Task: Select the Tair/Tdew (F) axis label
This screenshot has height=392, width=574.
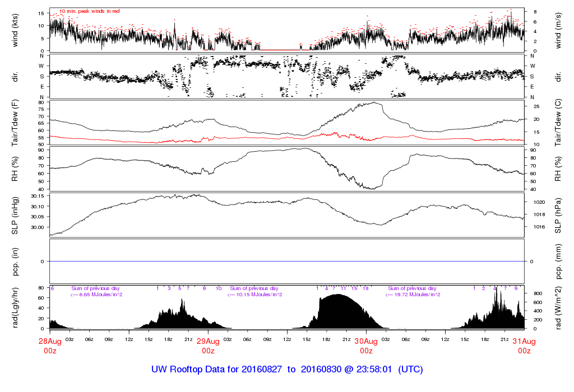Action: click(15, 122)
